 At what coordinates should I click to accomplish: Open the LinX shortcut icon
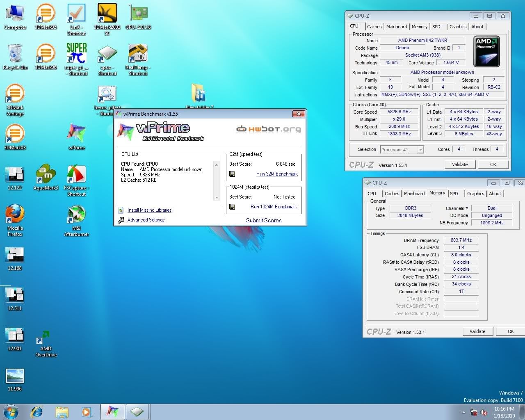click(77, 20)
